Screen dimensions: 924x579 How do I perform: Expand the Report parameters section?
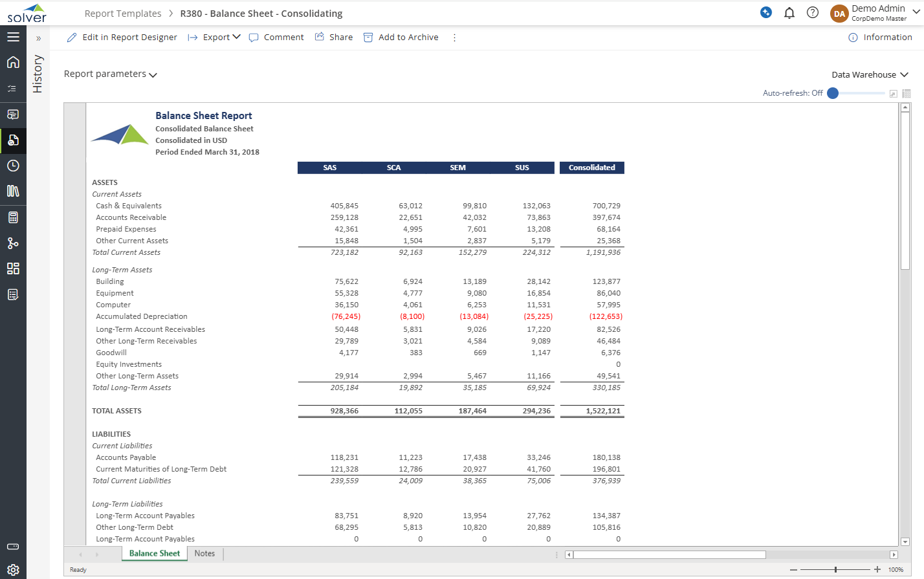[x=110, y=74]
